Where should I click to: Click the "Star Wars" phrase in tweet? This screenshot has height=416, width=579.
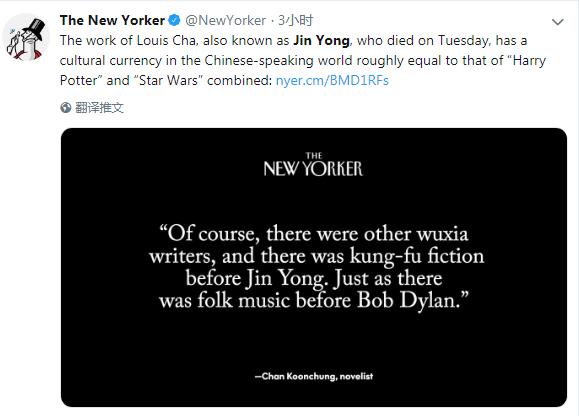(x=168, y=80)
